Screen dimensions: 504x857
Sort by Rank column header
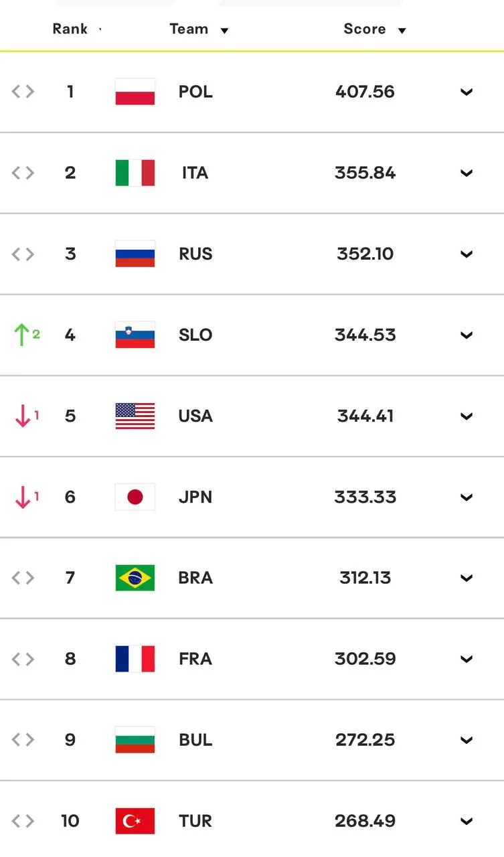[76, 29]
